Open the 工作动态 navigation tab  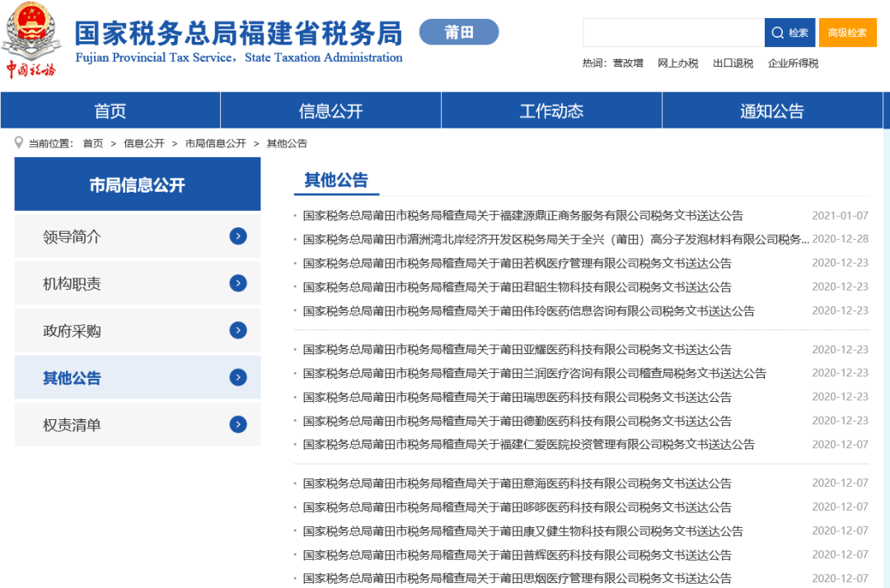tap(551, 110)
